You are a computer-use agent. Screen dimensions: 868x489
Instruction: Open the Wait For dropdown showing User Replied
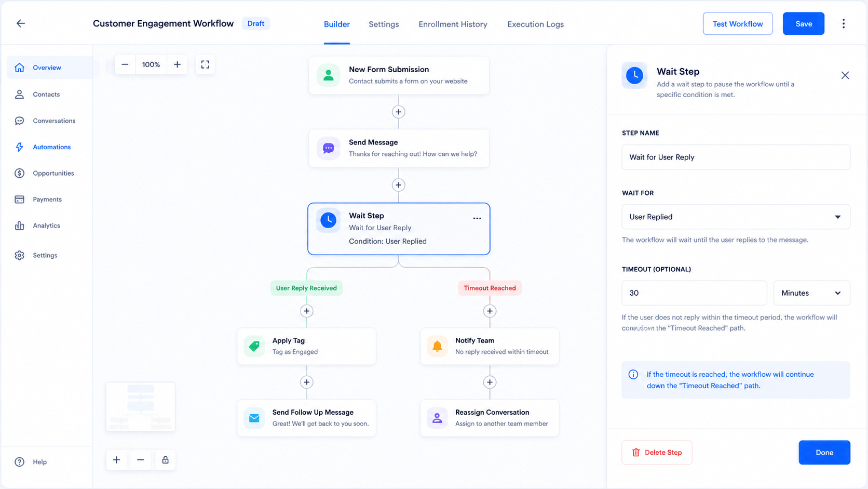click(736, 217)
